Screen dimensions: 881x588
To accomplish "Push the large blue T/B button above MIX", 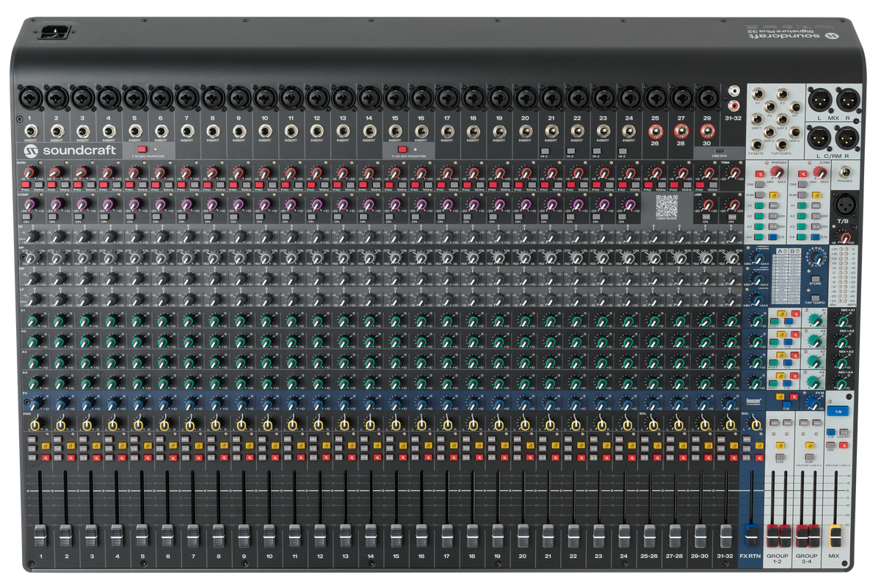I will coord(838,411).
